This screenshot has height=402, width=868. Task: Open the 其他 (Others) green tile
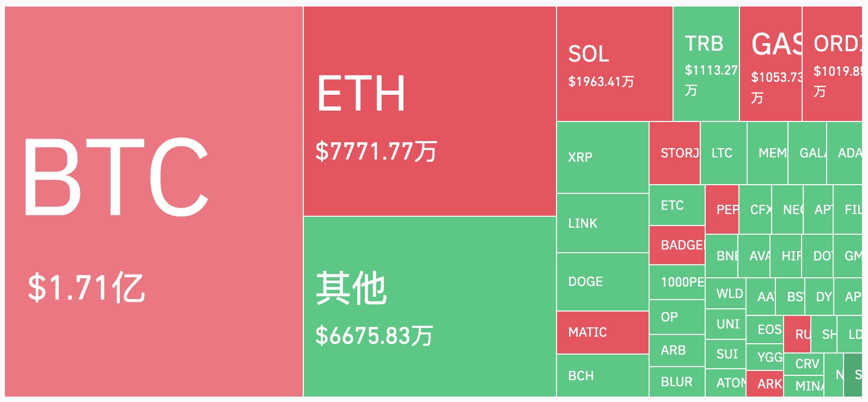coord(430,306)
